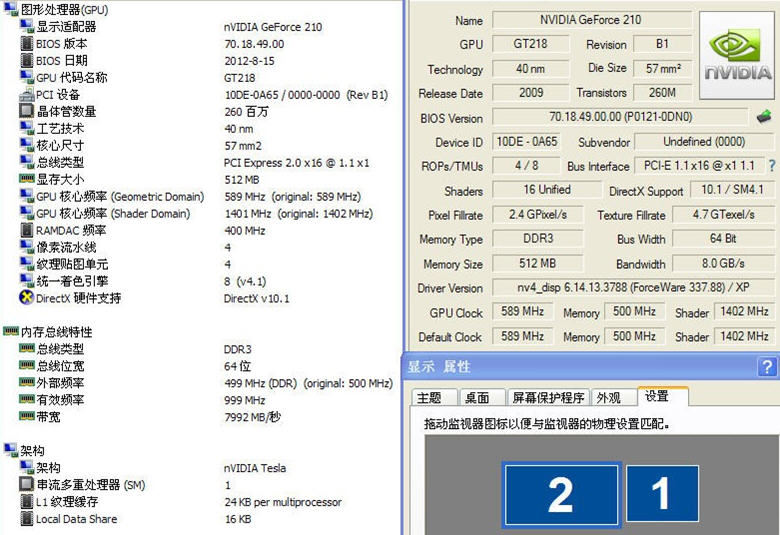
Task: Click the value nVIDIA GeForce 210
Action: [273, 27]
